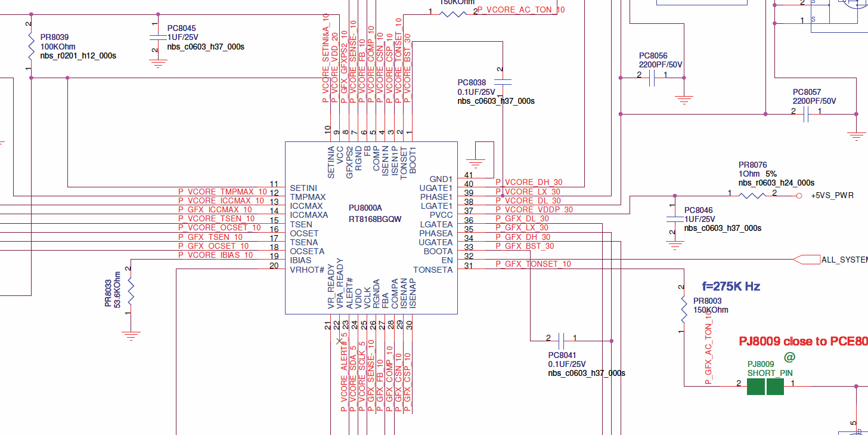Click the PC8038 reference label
Image resolution: width=868 pixels, height=435 pixels.
tap(472, 83)
